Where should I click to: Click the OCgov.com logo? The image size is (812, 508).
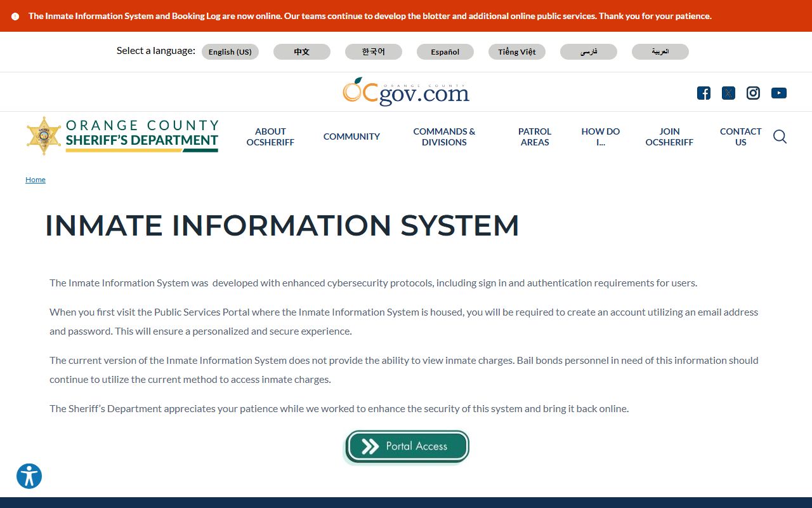(406, 92)
